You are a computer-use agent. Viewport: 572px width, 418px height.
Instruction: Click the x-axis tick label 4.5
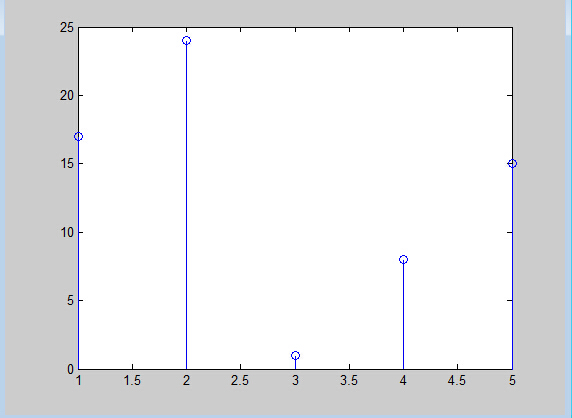[457, 381]
